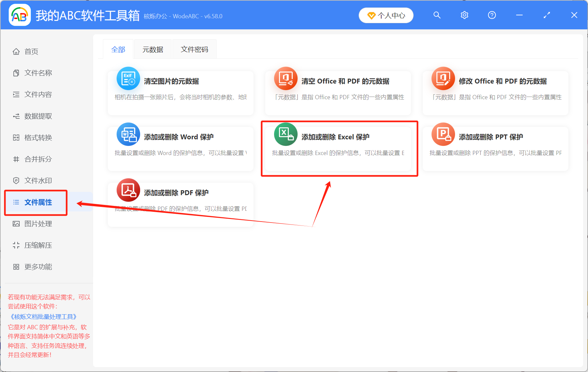This screenshot has height=372, width=588.
Task: Click the 清空图片的元数据 Exif icon
Action: (128, 78)
